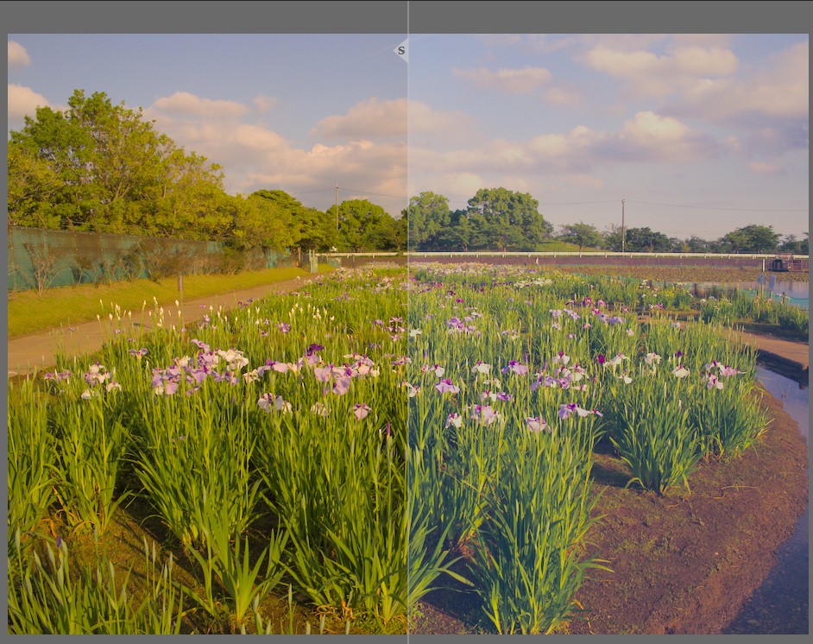Click the current image half showing the pond edge
Viewport: 813px width, 644px height.
click(x=608, y=334)
